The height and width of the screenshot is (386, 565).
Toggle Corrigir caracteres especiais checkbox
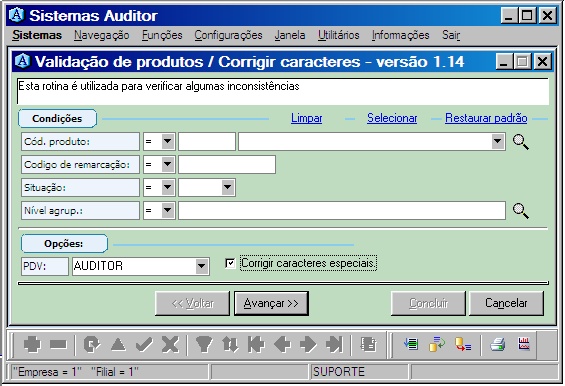230,263
